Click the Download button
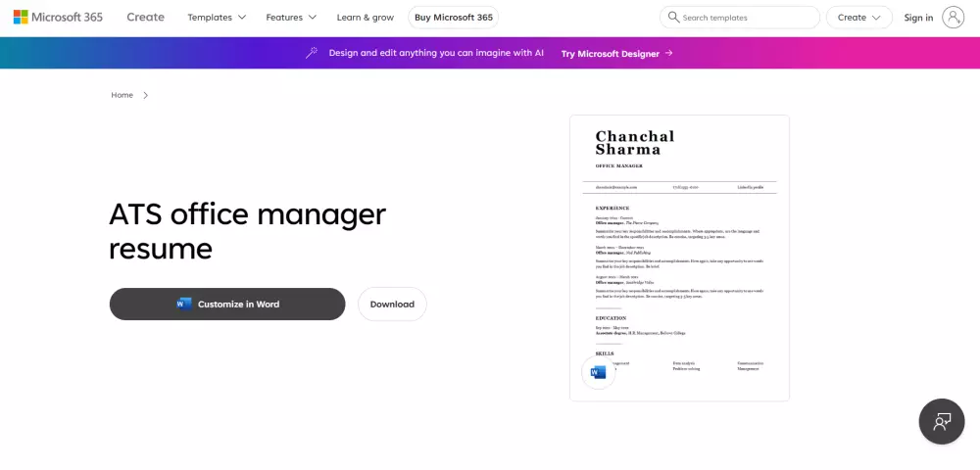This screenshot has width=980, height=470. coord(392,304)
